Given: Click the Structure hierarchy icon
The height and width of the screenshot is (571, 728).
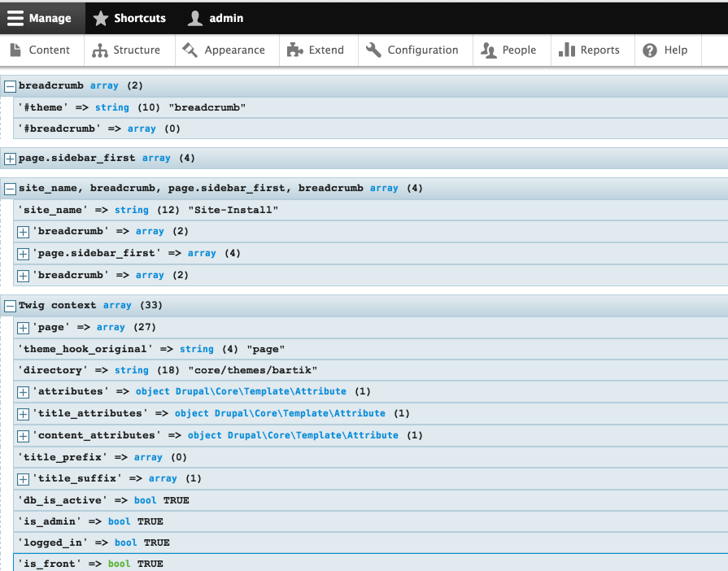Looking at the screenshot, I should (x=100, y=50).
